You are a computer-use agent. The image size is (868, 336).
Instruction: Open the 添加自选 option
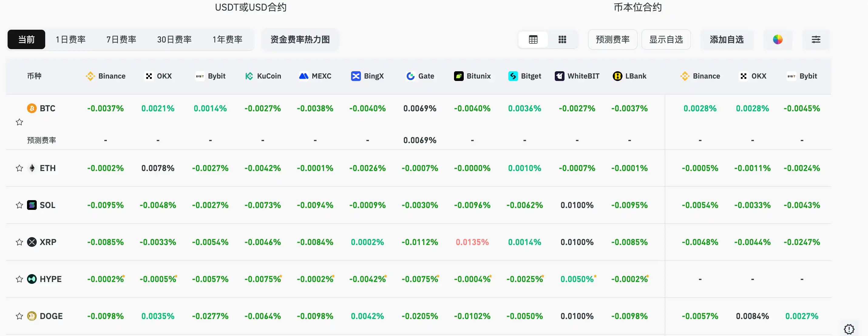pos(727,39)
